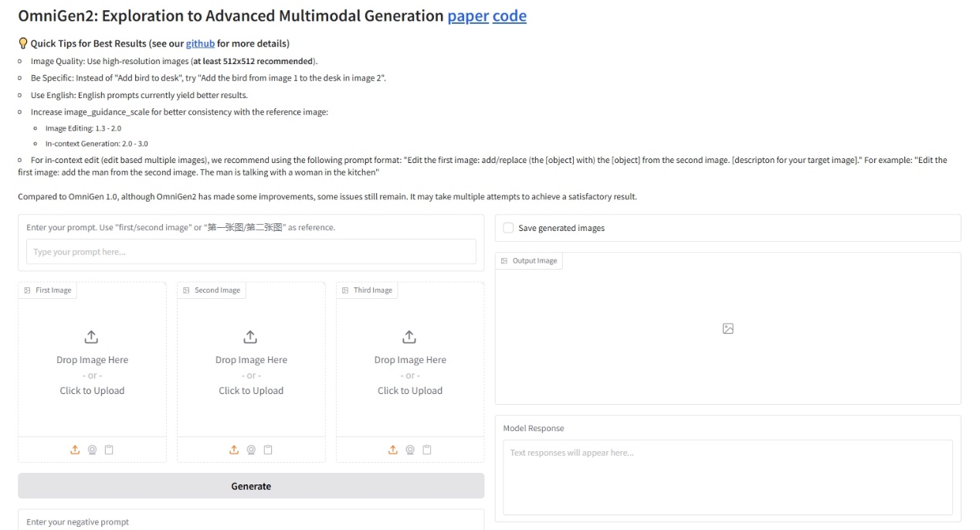The height and width of the screenshot is (530, 980).
Task: Select the webcam source for First Image
Action: tap(92, 450)
